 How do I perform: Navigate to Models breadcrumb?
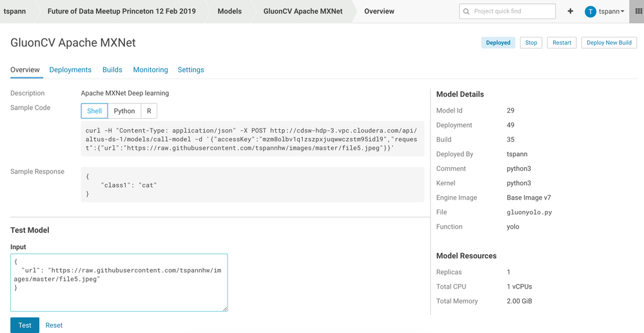229,12
